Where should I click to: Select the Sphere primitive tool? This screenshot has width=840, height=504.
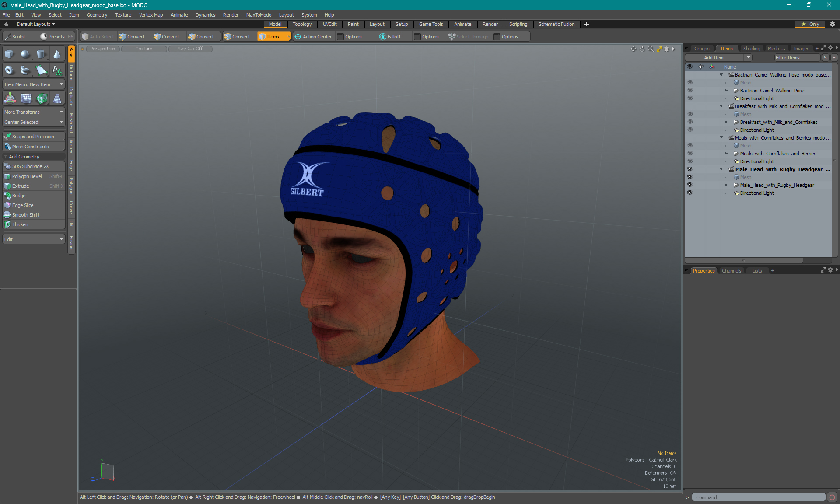pyautogui.click(x=25, y=54)
